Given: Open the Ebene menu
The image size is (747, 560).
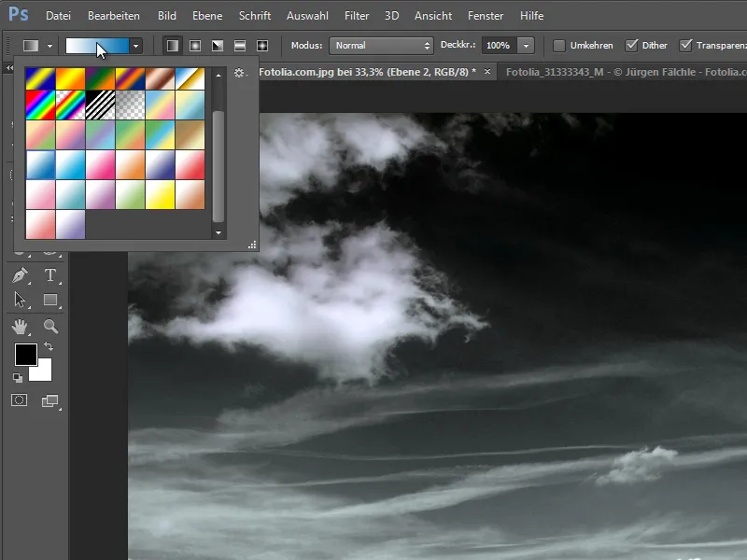Looking at the screenshot, I should coord(207,16).
